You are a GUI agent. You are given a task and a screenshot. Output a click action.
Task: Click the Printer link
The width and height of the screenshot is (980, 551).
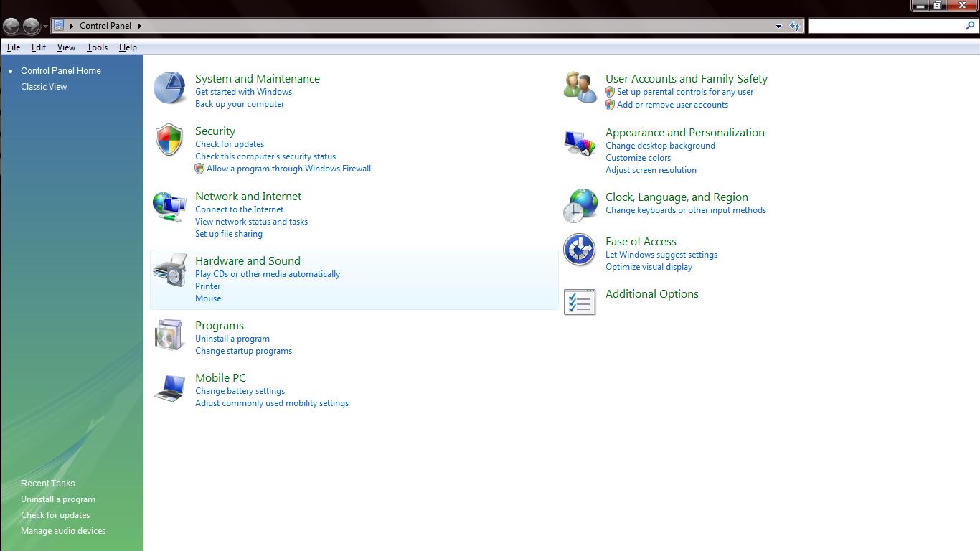click(208, 286)
